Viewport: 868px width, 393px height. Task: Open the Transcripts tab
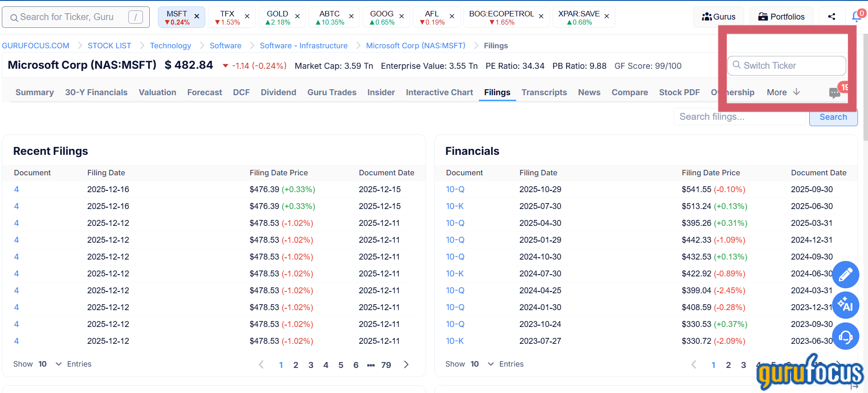click(544, 92)
